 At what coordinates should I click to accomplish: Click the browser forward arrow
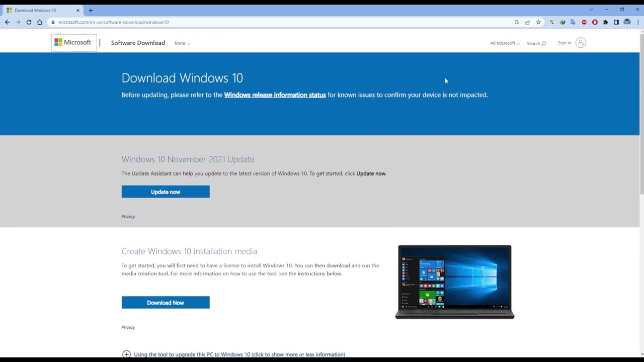tap(18, 22)
